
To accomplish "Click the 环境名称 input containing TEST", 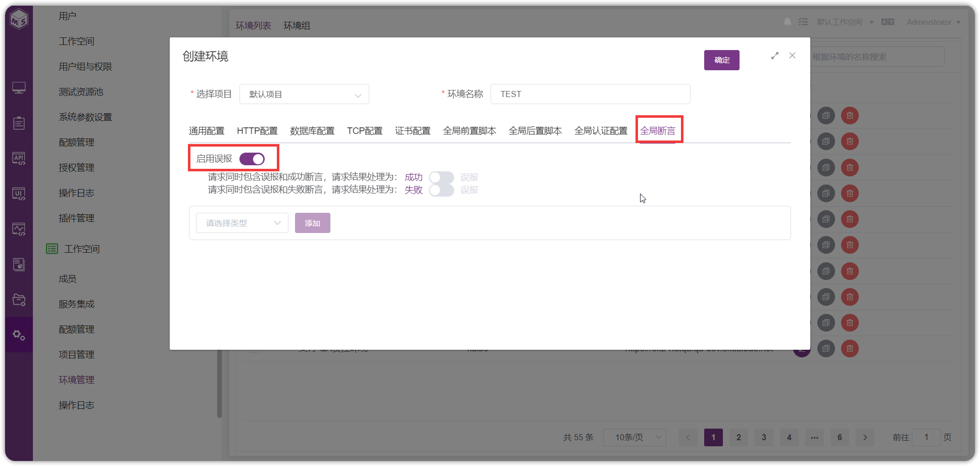I will (x=590, y=94).
